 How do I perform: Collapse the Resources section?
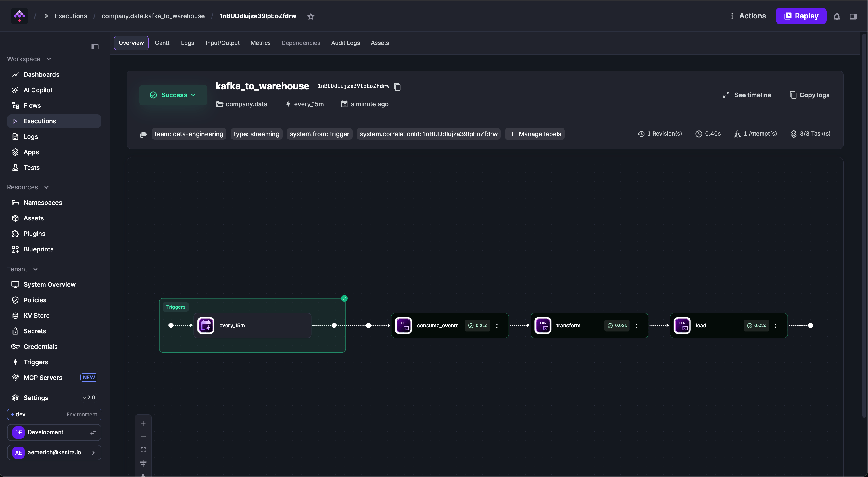pos(28,187)
